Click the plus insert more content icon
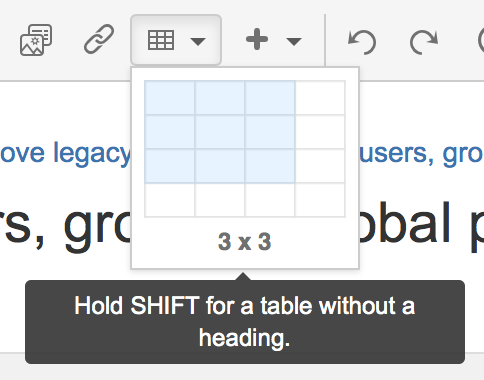 coord(257,39)
